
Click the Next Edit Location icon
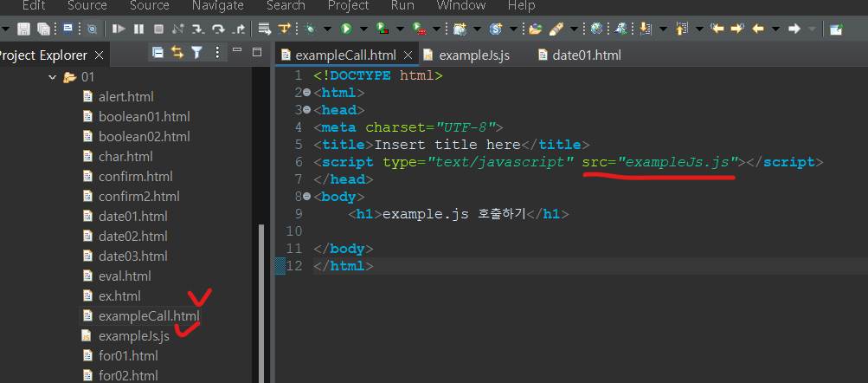click(737, 29)
